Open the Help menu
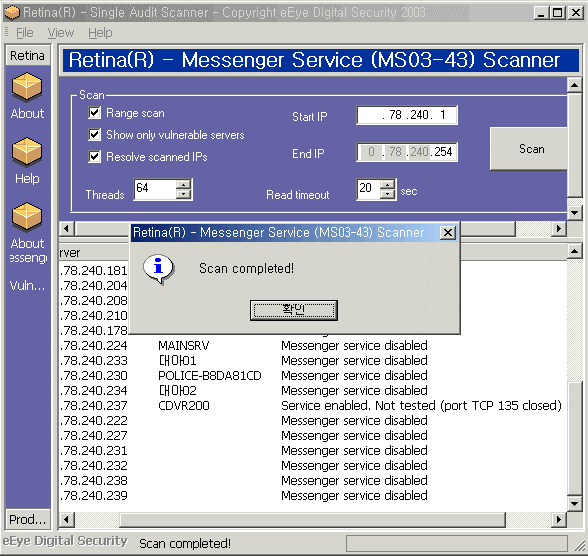 tap(100, 33)
